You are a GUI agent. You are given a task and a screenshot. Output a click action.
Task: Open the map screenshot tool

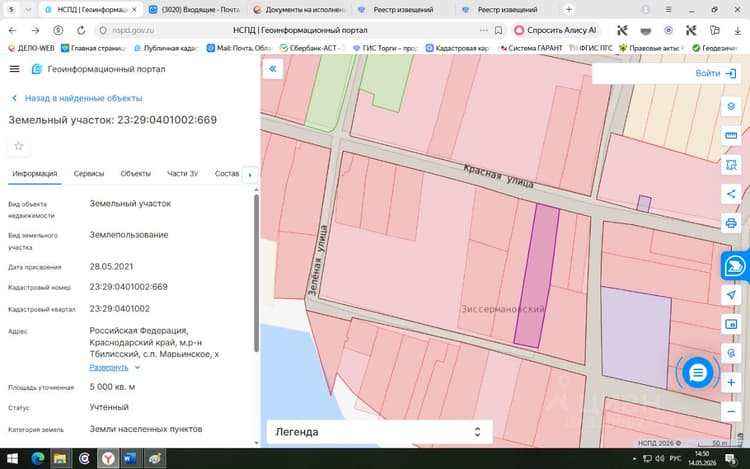[731, 324]
